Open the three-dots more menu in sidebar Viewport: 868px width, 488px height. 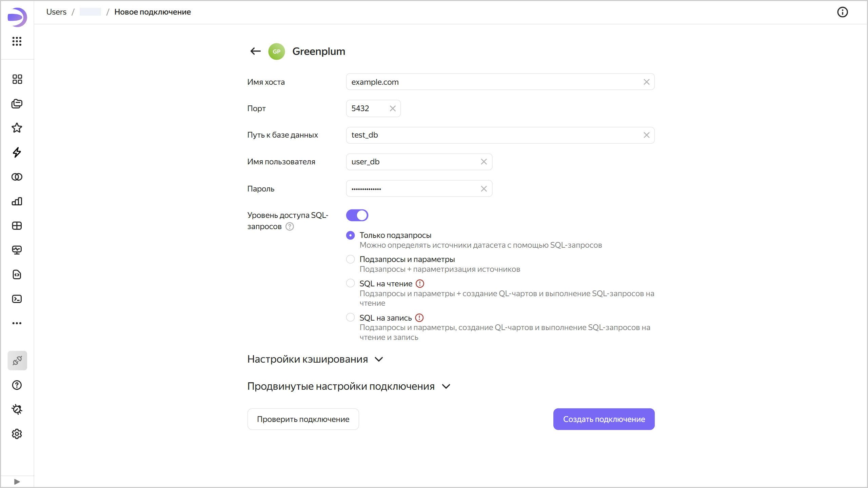tap(17, 323)
